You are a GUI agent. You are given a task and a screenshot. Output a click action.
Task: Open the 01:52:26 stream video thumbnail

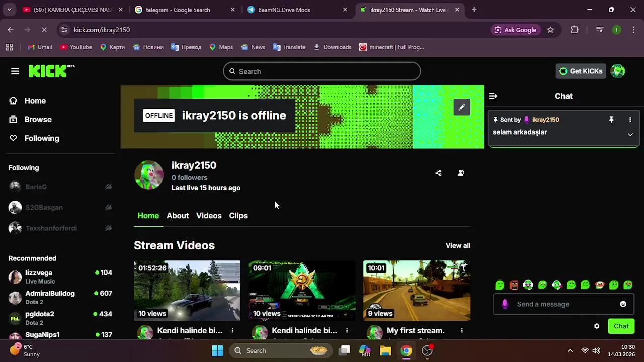click(x=187, y=291)
